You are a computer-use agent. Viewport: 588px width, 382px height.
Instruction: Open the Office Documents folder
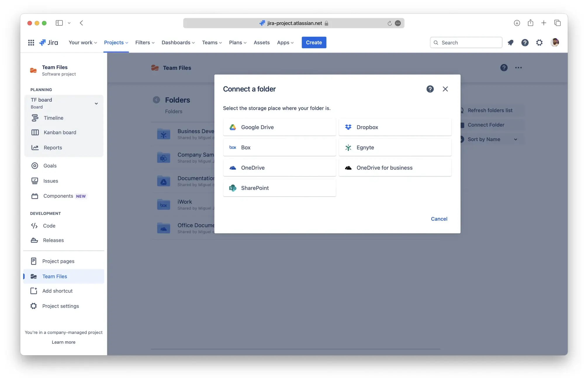(185, 228)
